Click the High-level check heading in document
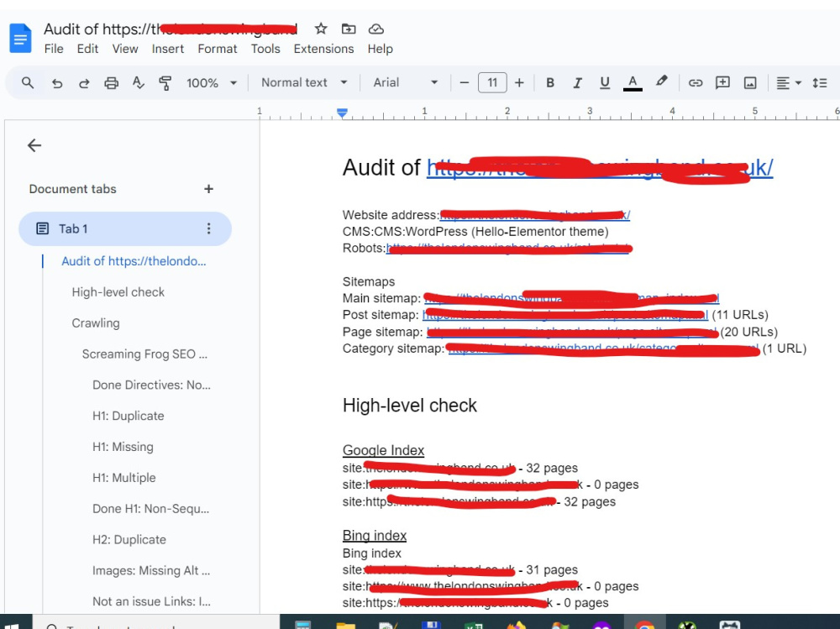 click(x=409, y=406)
